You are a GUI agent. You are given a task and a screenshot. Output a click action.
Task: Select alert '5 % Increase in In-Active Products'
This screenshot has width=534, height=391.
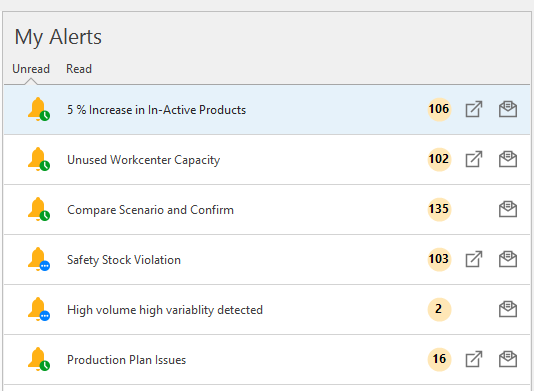coord(267,109)
